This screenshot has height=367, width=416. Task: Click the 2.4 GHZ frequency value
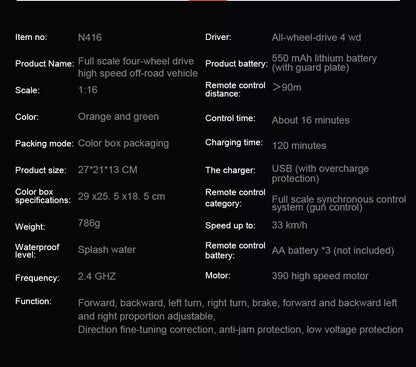click(97, 276)
